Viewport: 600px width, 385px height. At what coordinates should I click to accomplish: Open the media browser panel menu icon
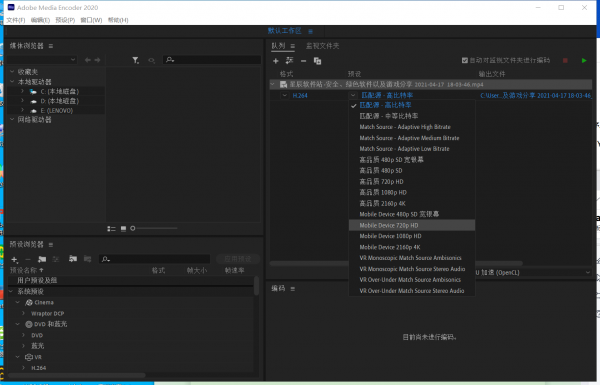[x=51, y=46]
